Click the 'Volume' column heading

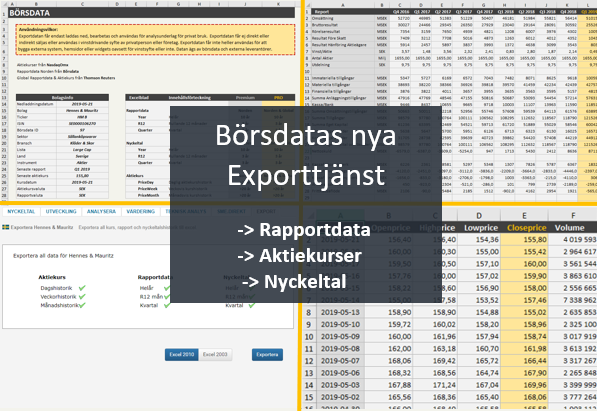pyautogui.click(x=570, y=228)
